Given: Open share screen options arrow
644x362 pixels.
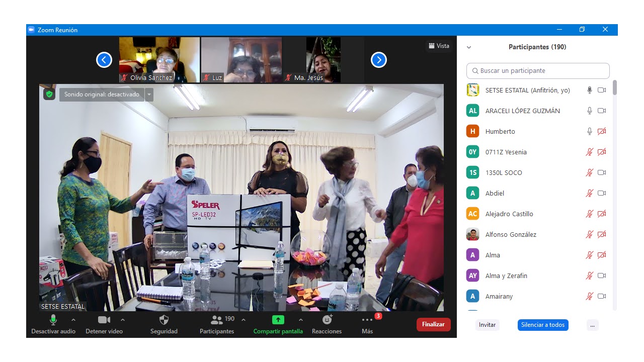Looking at the screenshot, I should pos(301,320).
